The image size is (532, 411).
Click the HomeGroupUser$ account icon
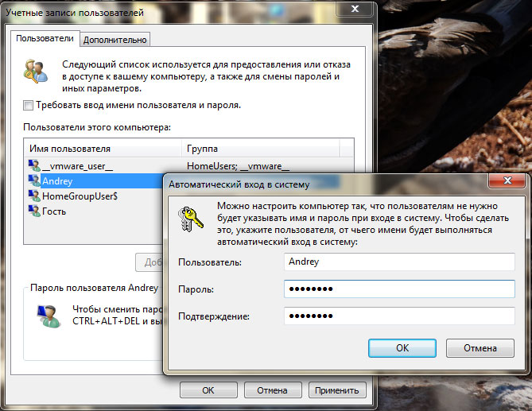pyautogui.click(x=34, y=196)
